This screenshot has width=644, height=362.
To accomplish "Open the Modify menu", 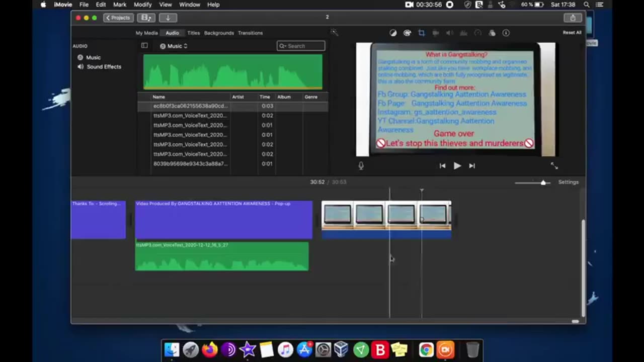I will pos(143,5).
